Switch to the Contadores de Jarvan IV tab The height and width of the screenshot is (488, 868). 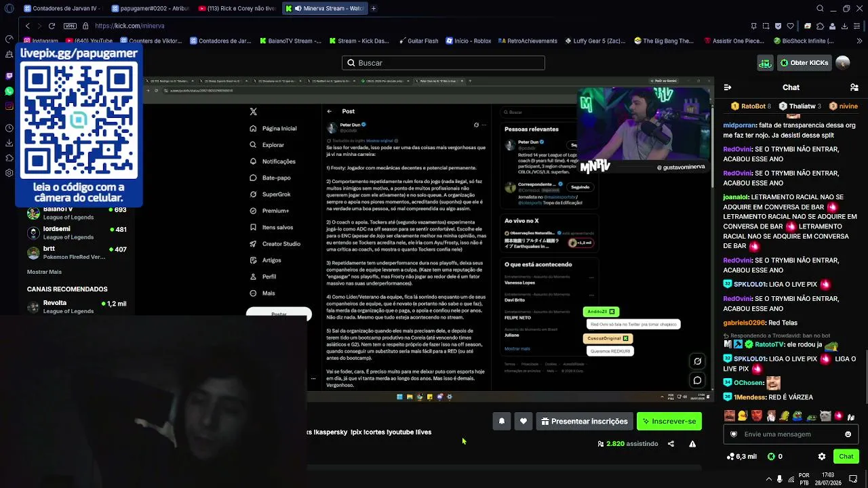62,8
